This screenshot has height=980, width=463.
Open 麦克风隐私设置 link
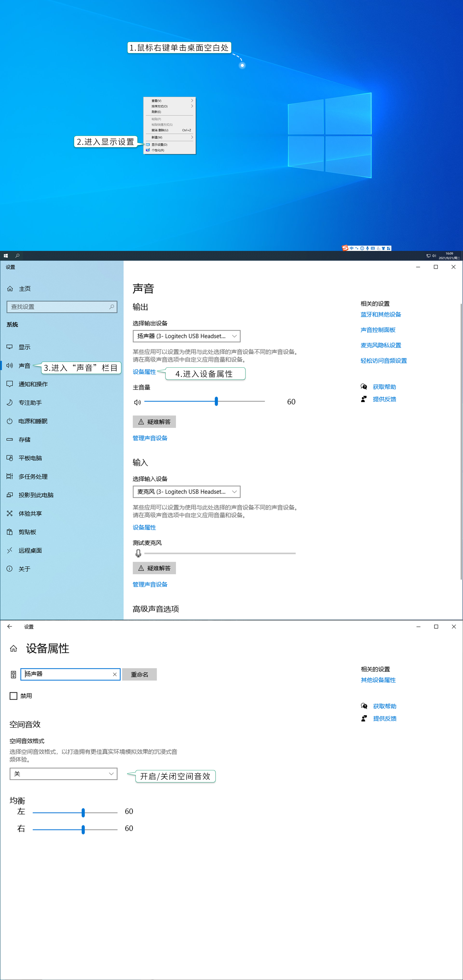pyautogui.click(x=381, y=345)
